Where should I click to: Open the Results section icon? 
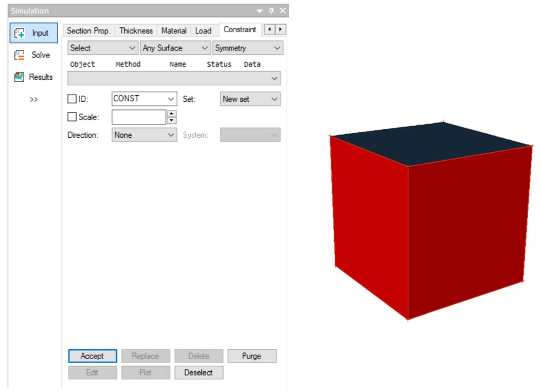20,77
